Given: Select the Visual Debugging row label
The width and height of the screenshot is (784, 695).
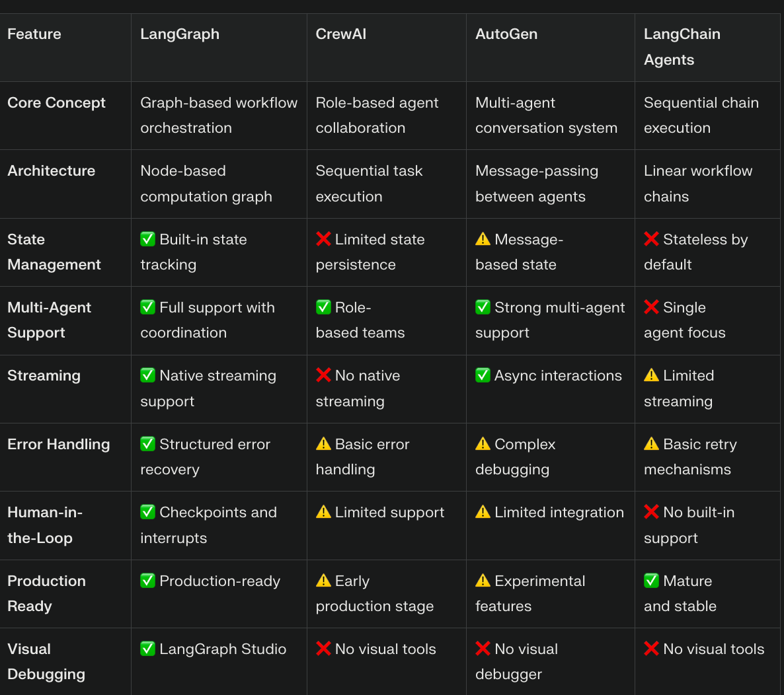Looking at the screenshot, I should (x=46, y=661).
